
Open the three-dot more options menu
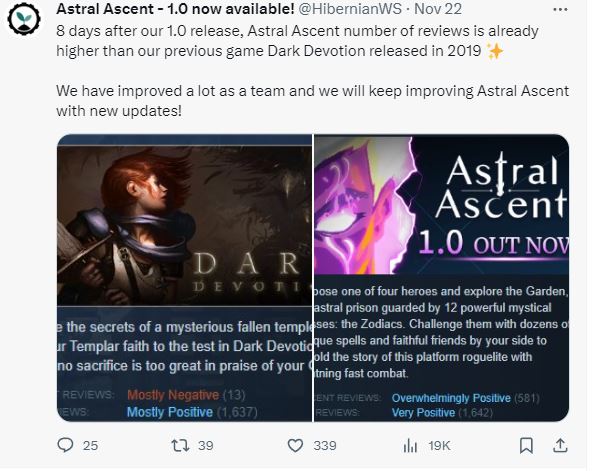click(560, 9)
